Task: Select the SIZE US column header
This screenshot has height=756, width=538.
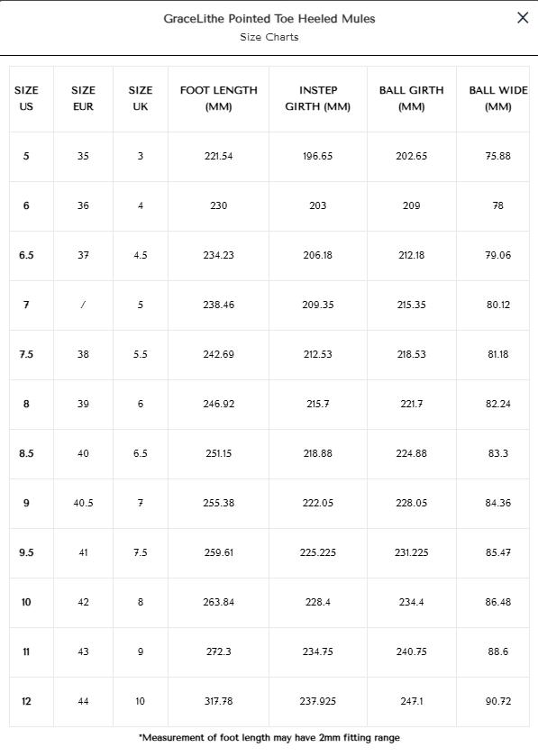Action: (26, 98)
